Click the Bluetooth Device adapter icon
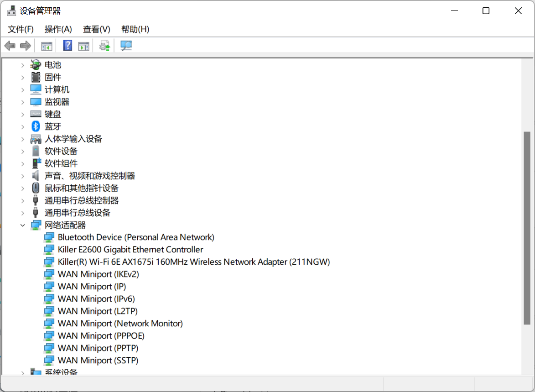 click(x=49, y=237)
